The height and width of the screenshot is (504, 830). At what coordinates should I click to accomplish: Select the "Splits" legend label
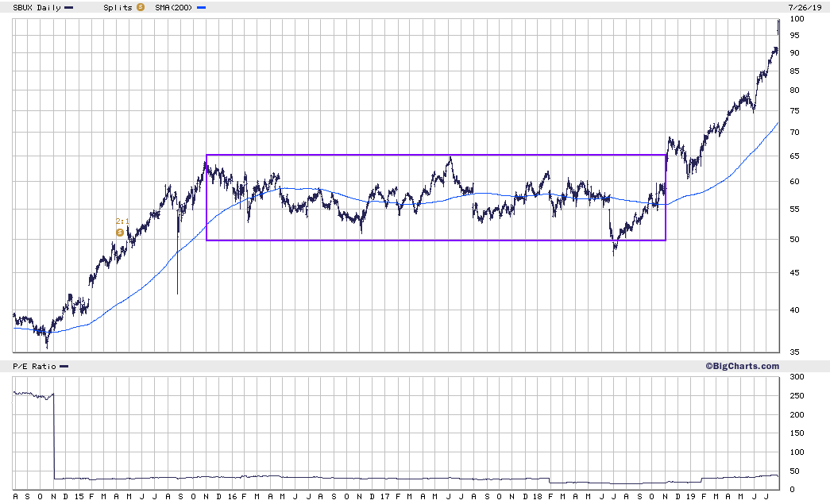118,8
